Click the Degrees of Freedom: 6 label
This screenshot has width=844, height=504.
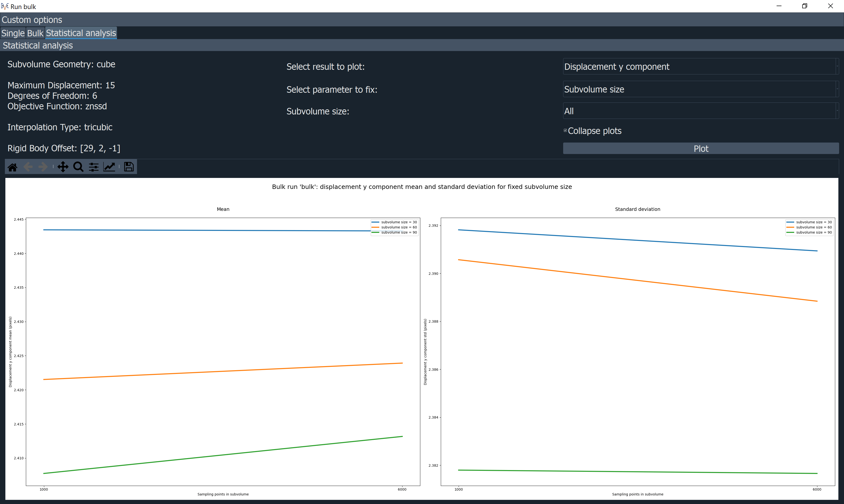(52, 96)
